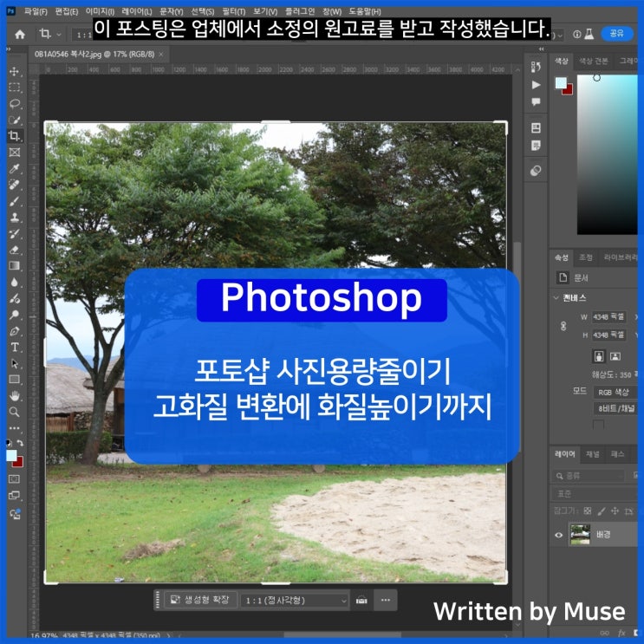Select the Move tool

pyautogui.click(x=15, y=71)
